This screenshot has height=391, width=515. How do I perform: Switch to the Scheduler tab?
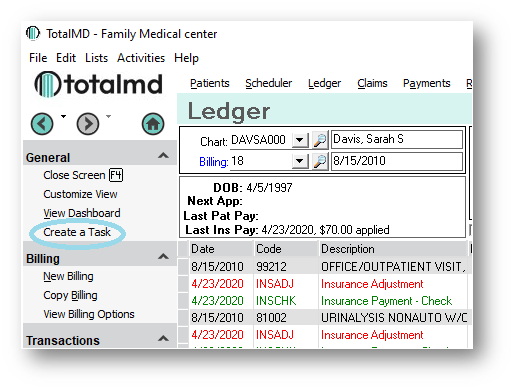(x=268, y=83)
